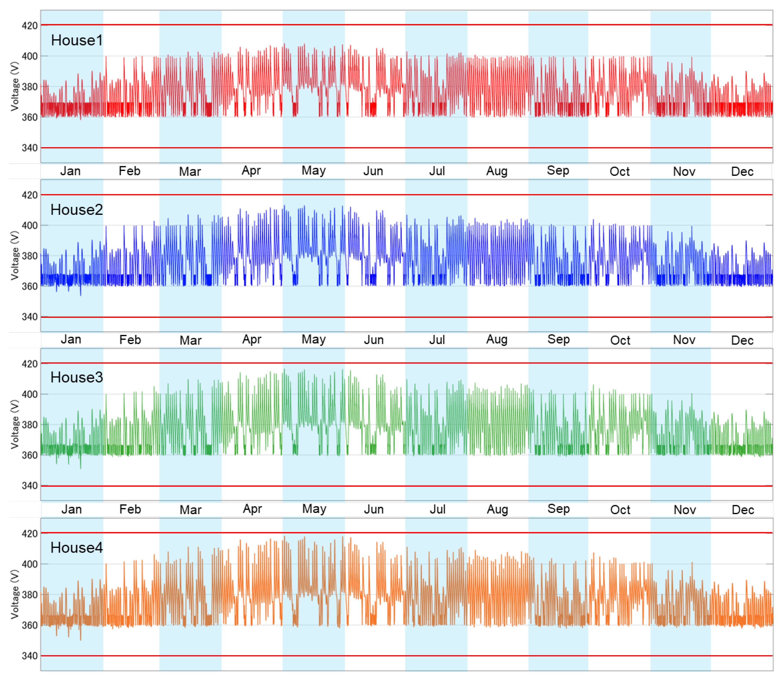Click the Voltage (V) axis title of House4
The height and width of the screenshot is (682, 784).
click(x=15, y=594)
